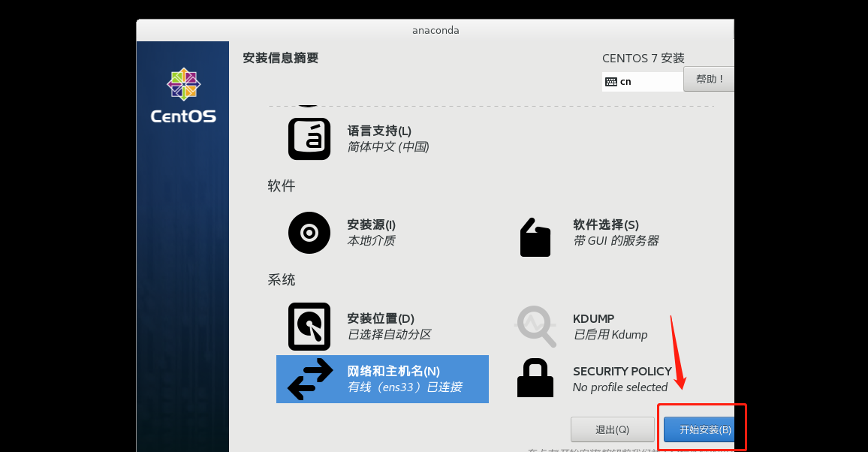Click the SECURITY POLICY label
868x452 pixels.
pos(622,371)
